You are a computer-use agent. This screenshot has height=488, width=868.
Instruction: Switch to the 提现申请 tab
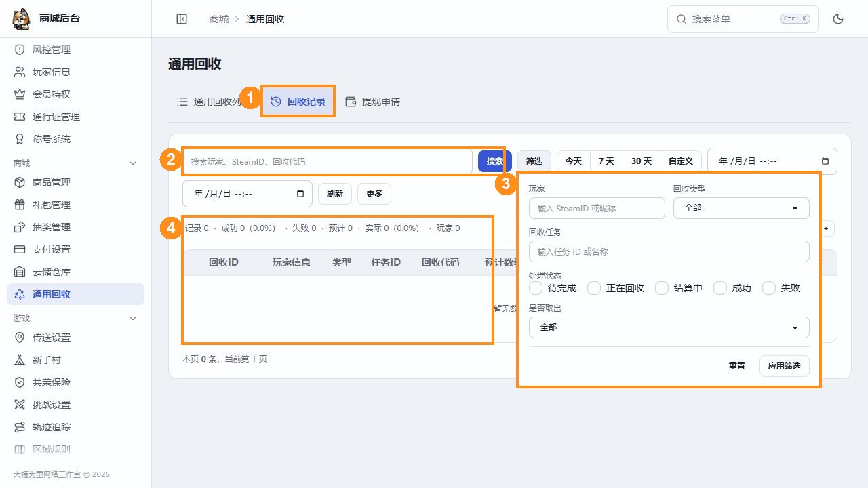[372, 102]
